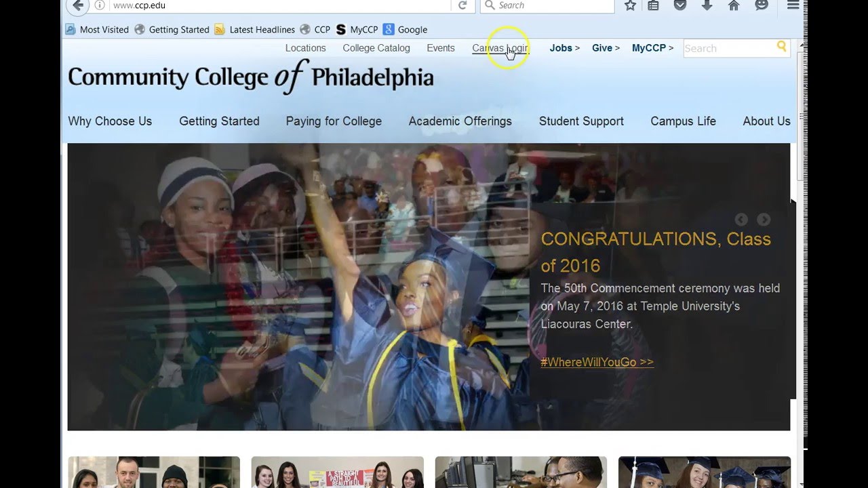Open the Why Choose Us menu
The image size is (868, 488).
110,121
